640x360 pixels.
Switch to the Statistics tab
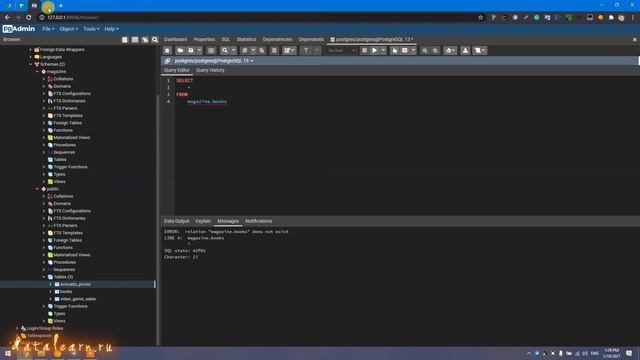point(246,40)
